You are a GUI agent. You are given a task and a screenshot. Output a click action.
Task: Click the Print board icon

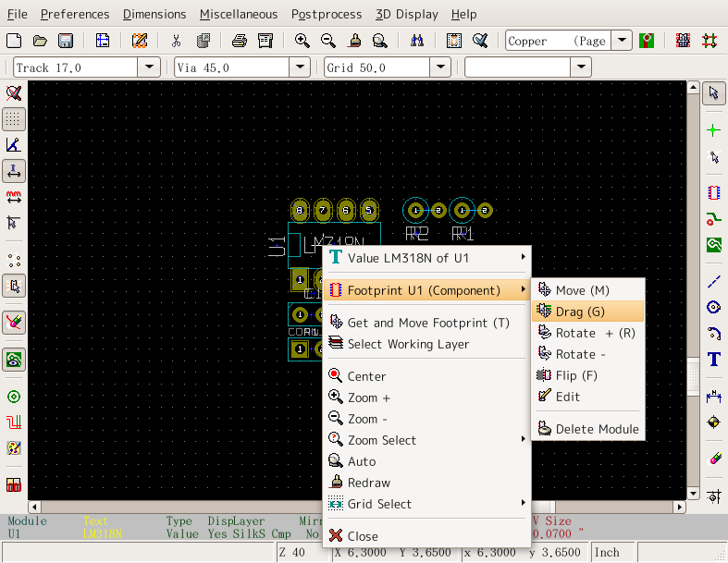(239, 41)
